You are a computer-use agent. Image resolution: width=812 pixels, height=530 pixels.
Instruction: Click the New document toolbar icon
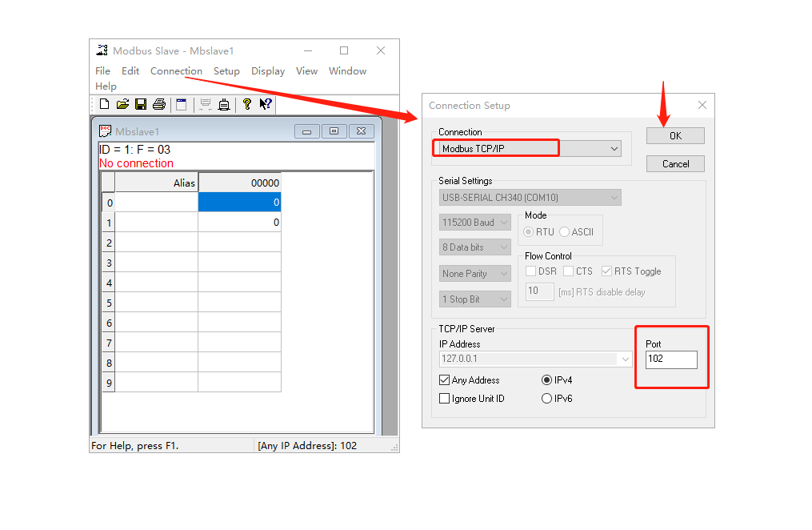point(104,104)
